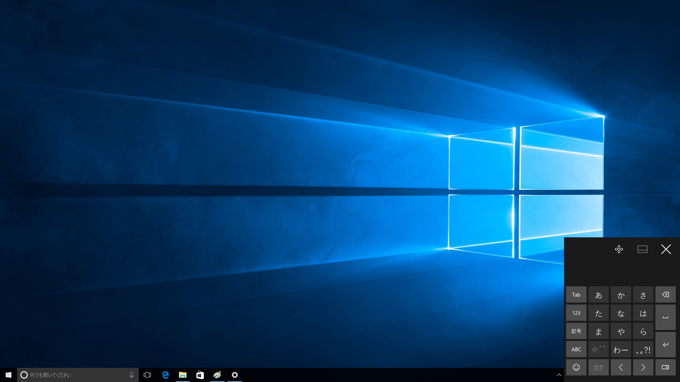This screenshot has height=382, width=680.
Task: Click the Cortana microphone icon
Action: pyautogui.click(x=131, y=375)
